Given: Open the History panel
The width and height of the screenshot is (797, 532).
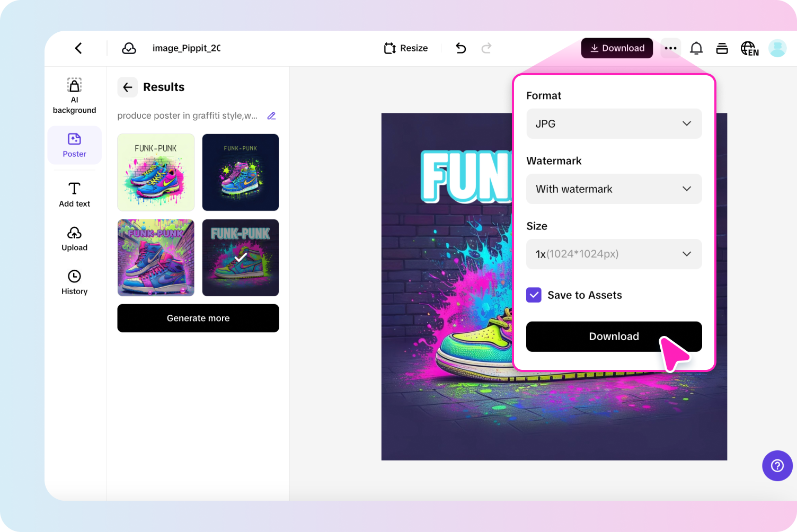Looking at the screenshot, I should [x=74, y=282].
